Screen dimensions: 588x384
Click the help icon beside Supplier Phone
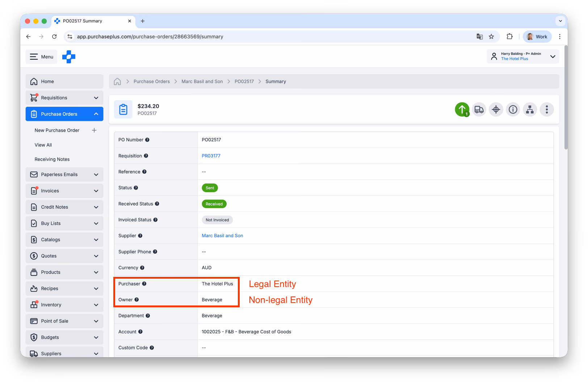(155, 252)
